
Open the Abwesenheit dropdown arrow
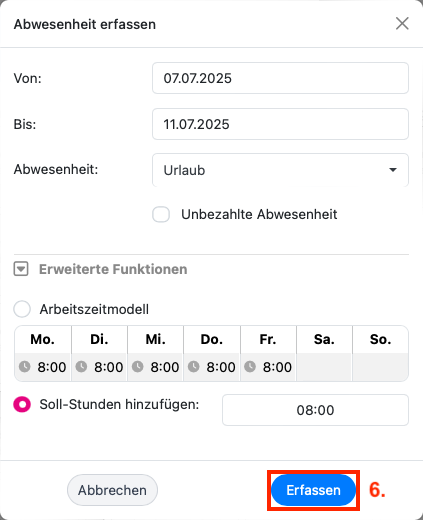coord(393,170)
